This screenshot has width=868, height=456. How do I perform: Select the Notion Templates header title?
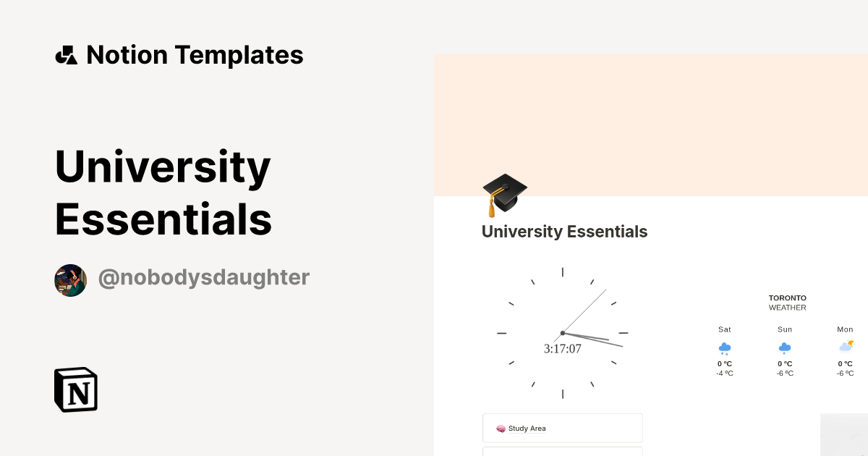[x=195, y=54]
